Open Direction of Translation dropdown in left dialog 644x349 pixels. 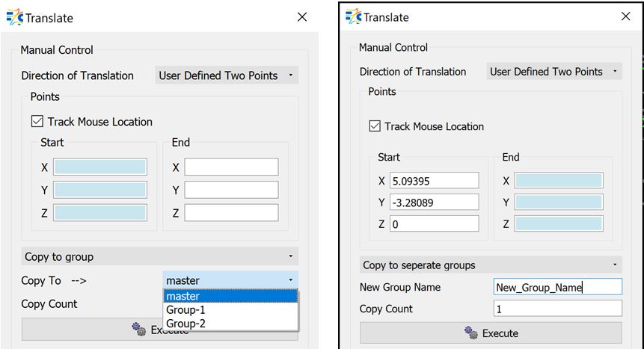(x=227, y=75)
